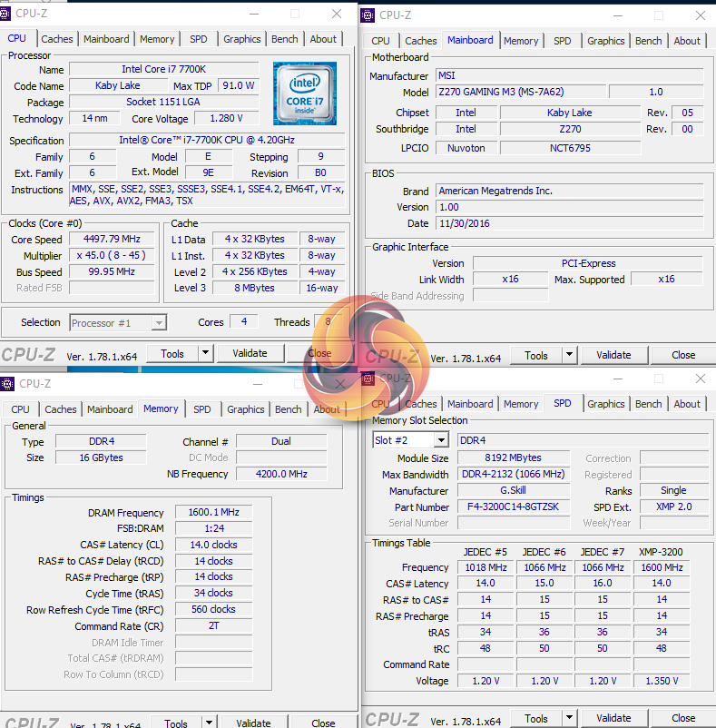Click Close button in Mainboard window
Image resolution: width=716 pixels, height=728 pixels.
683,355
